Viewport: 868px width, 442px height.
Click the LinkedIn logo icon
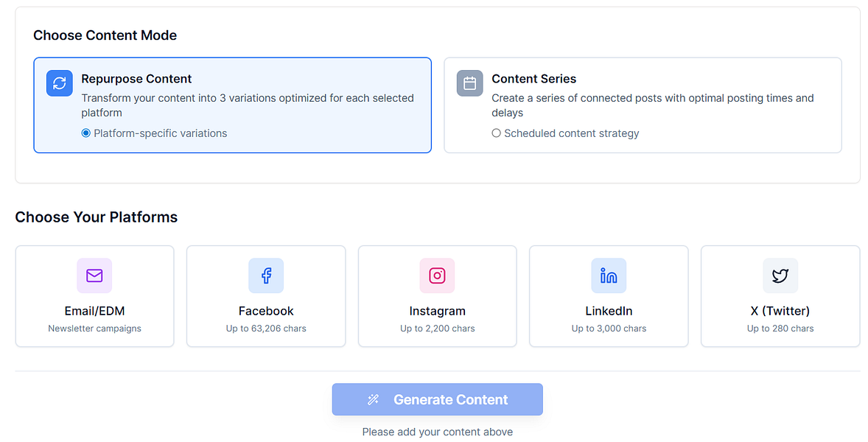[x=609, y=276]
